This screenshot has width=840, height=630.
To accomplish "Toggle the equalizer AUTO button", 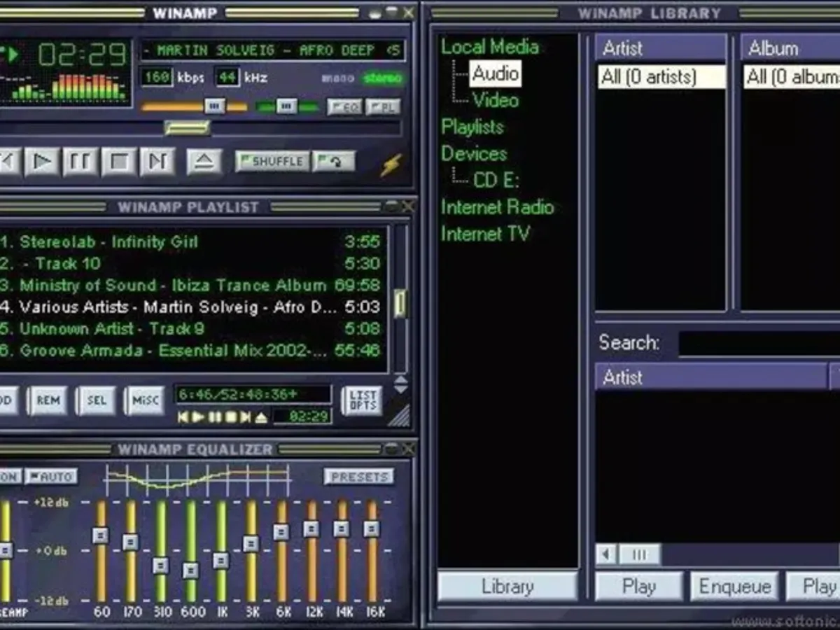I will pos(51,477).
